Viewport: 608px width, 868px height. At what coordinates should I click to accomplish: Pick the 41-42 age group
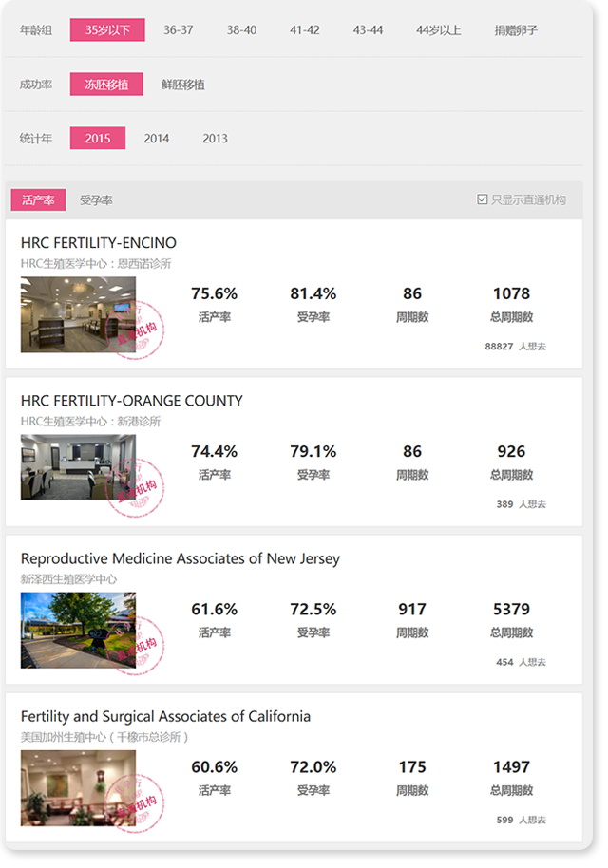tap(305, 30)
